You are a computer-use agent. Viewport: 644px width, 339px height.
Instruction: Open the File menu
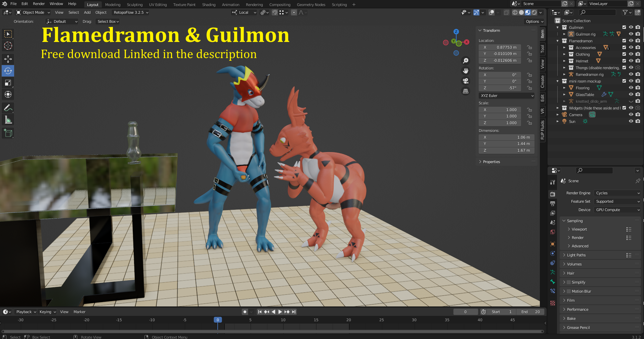[13, 4]
